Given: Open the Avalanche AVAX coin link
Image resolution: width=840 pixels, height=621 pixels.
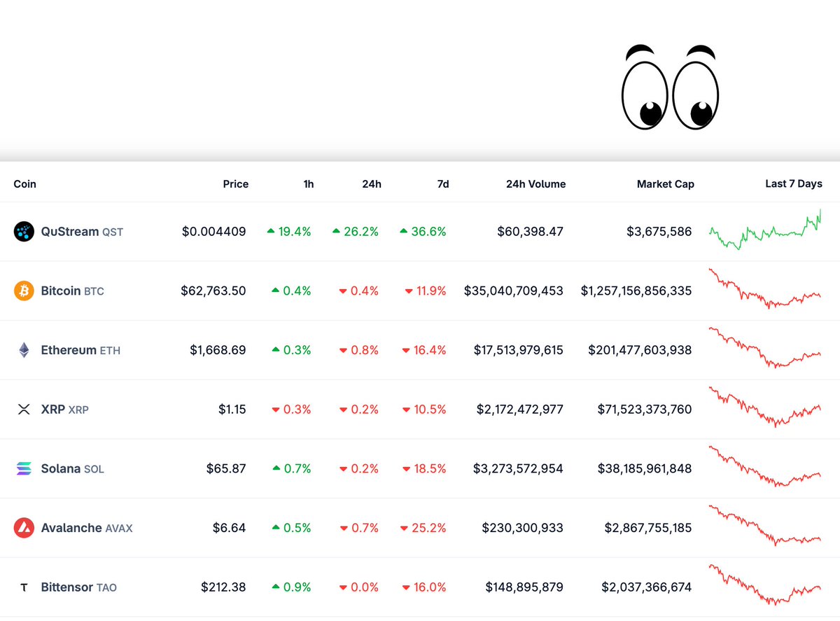Looking at the screenshot, I should tap(86, 528).
